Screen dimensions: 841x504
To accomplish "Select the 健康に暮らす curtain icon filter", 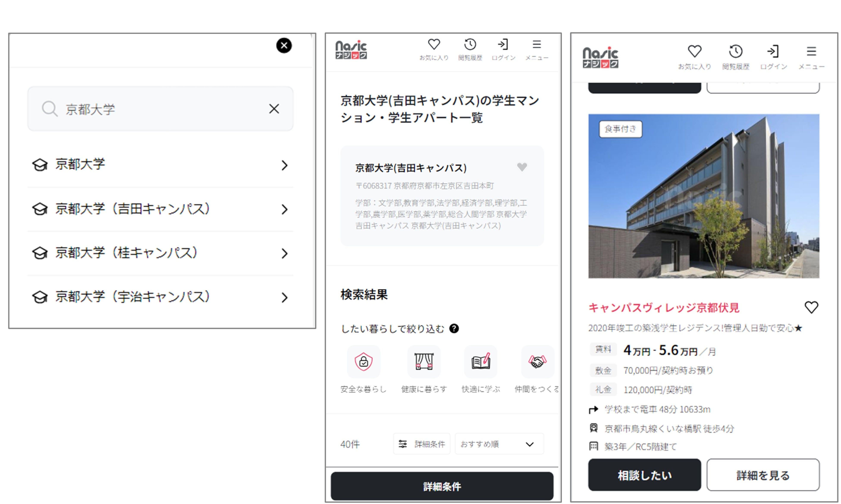I will (424, 361).
